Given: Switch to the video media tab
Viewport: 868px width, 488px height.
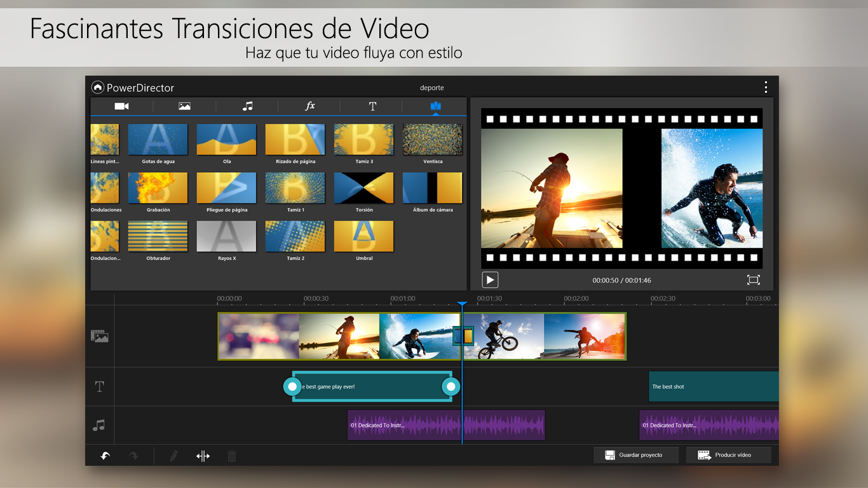Looking at the screenshot, I should point(121,106).
